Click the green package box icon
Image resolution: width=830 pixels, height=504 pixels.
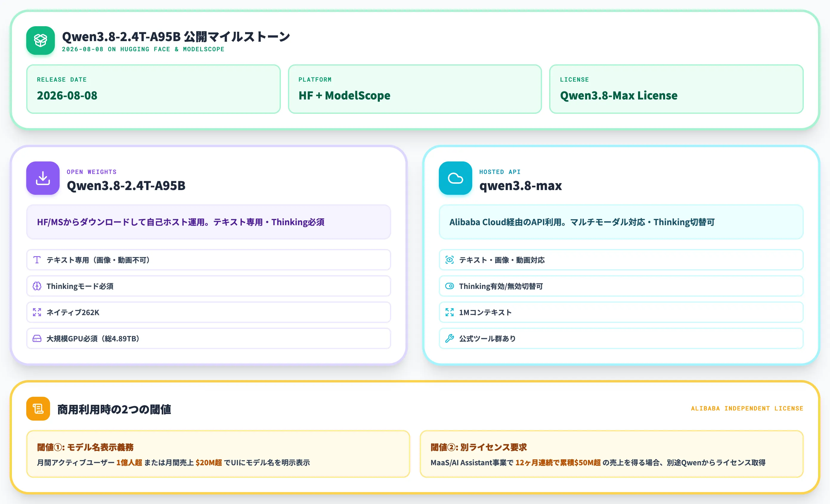41,41
